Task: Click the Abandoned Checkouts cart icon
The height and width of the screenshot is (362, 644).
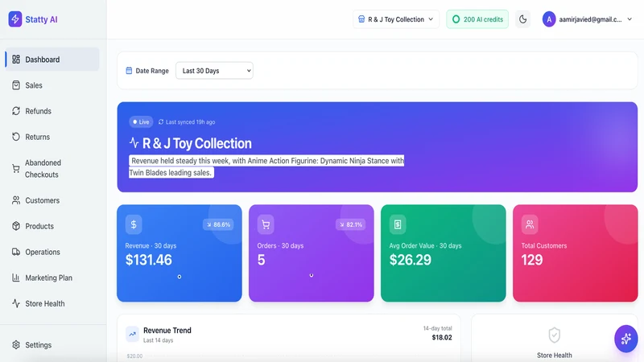Action: (x=16, y=169)
